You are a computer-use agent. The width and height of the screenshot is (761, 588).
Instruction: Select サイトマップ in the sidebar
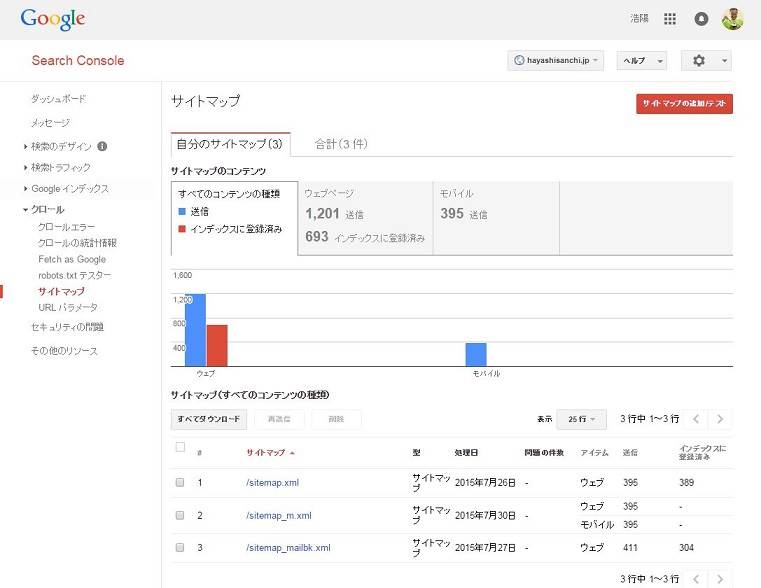coord(61,292)
